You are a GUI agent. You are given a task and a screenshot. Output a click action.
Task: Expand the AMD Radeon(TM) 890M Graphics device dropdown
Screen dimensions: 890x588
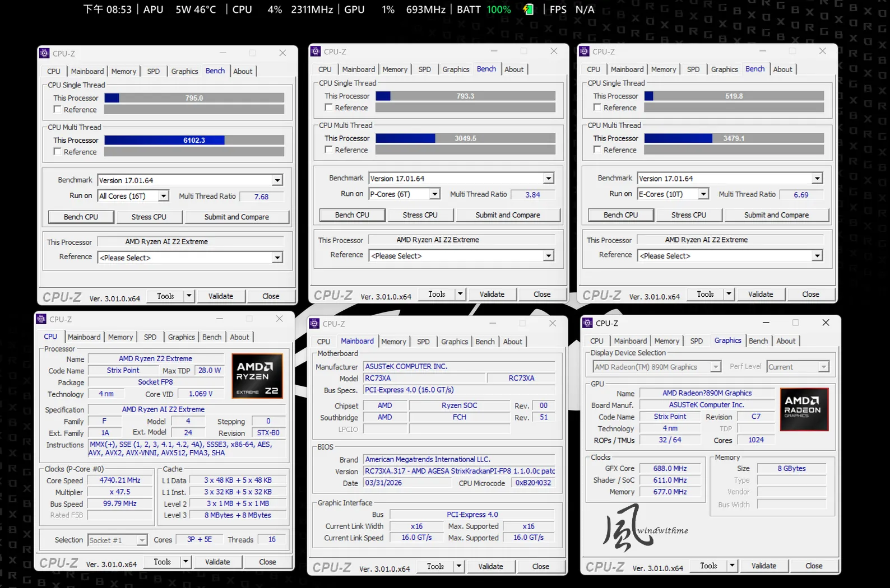pyautogui.click(x=657, y=367)
